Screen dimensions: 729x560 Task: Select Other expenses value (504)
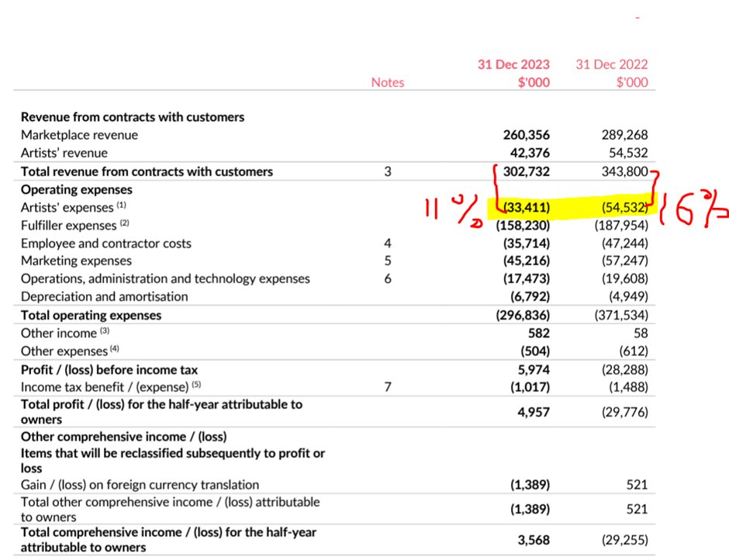click(535, 351)
